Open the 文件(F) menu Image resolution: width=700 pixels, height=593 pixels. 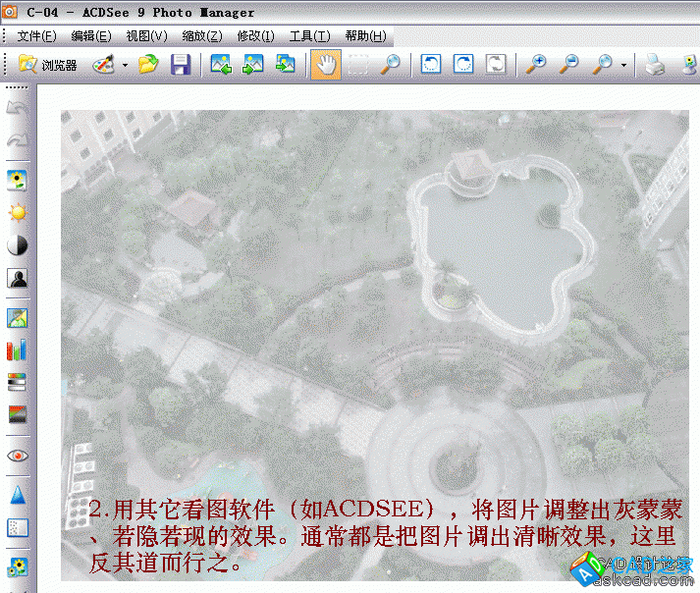pos(37,36)
